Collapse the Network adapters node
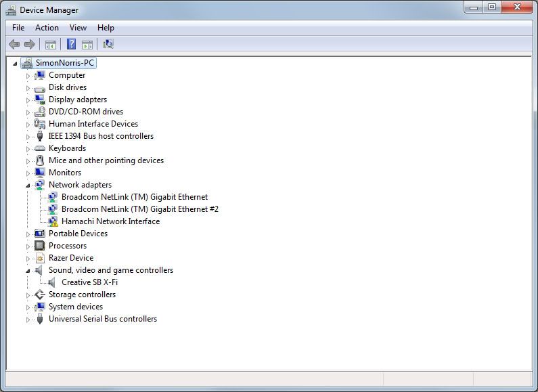The width and height of the screenshot is (538, 392). click(28, 186)
